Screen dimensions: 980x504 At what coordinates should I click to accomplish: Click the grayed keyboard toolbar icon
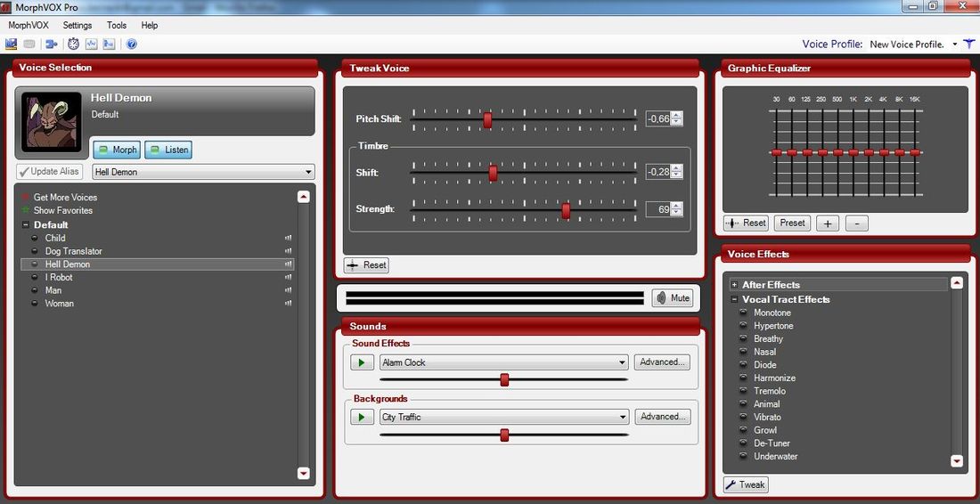29,44
